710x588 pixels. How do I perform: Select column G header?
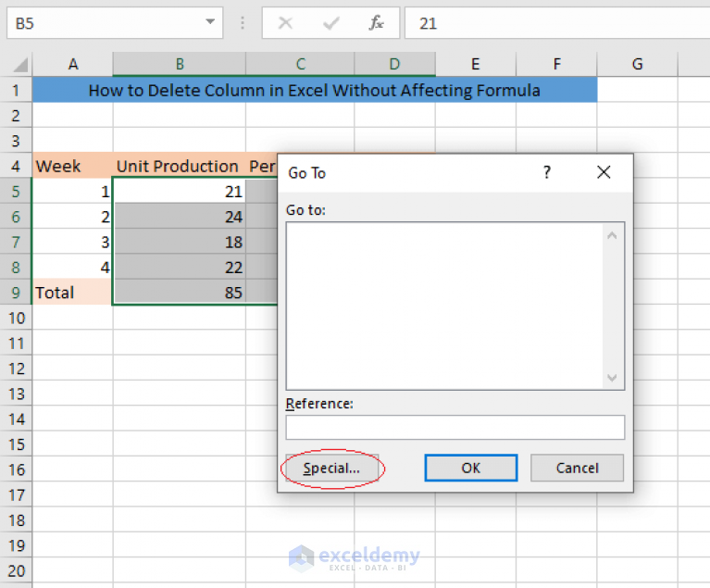(x=637, y=64)
